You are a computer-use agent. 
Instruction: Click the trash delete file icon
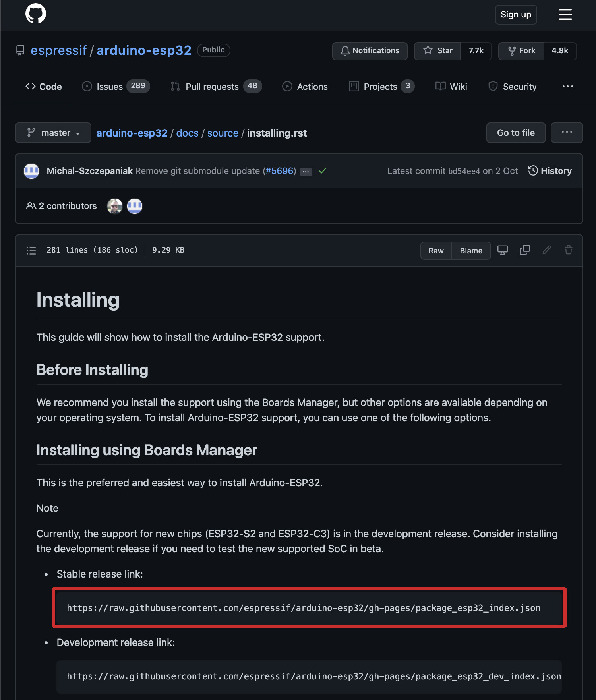(569, 250)
